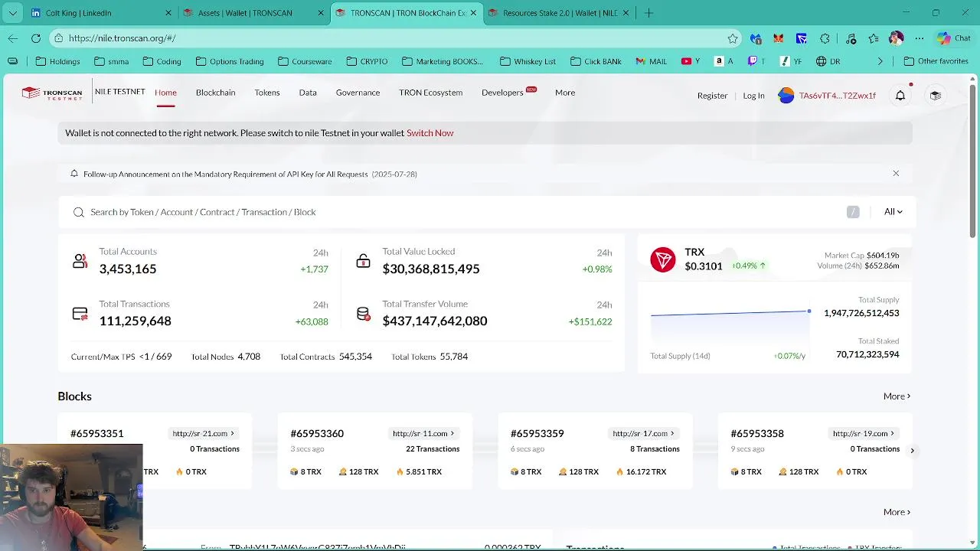
Task: Close the Colt King LinkedIn tab
Action: point(168,13)
